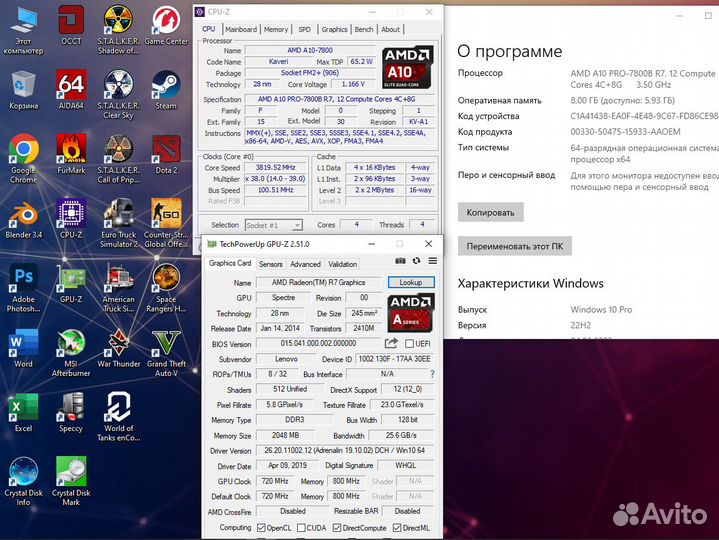The height and width of the screenshot is (540, 719).
Task: Toggle DirectML checkbox in GPU-Z
Action: (397, 528)
